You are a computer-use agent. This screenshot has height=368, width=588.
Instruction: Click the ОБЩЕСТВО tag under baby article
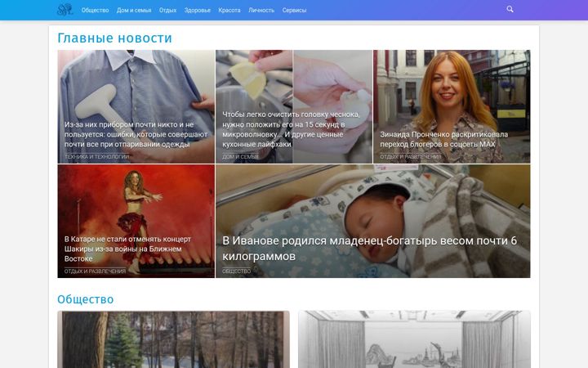click(x=236, y=272)
